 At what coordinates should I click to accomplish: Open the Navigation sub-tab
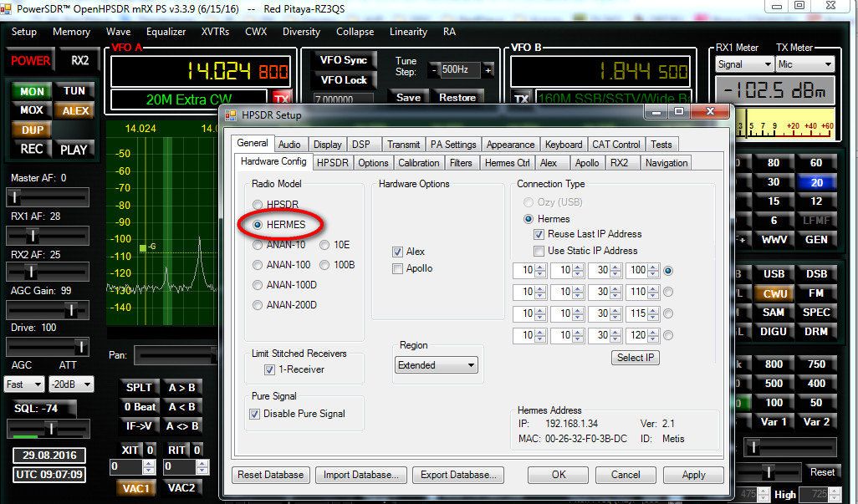tap(666, 163)
